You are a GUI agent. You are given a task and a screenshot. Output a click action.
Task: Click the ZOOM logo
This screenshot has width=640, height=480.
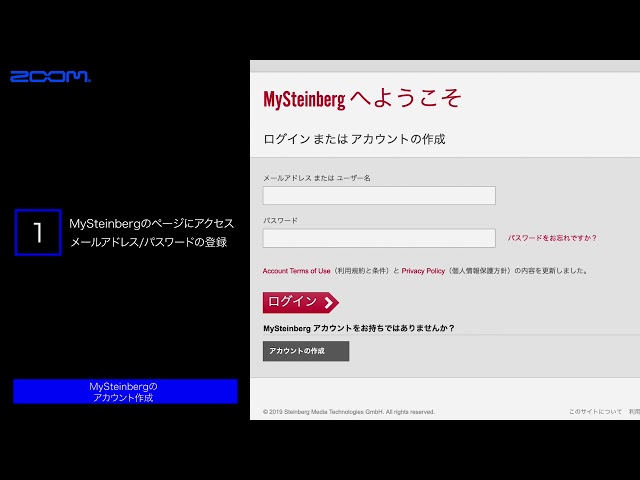50,76
